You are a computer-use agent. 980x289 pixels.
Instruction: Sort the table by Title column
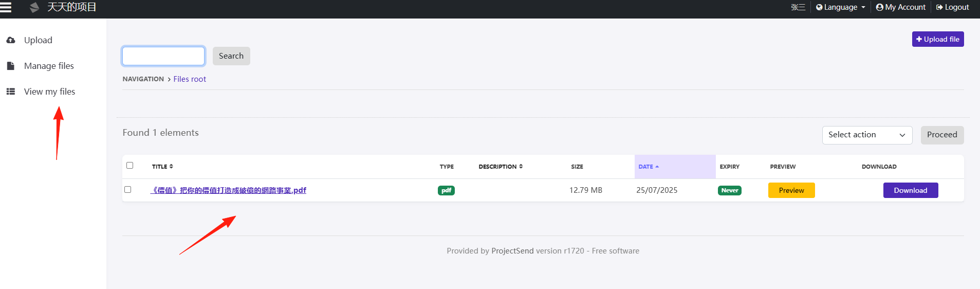pyautogui.click(x=162, y=167)
